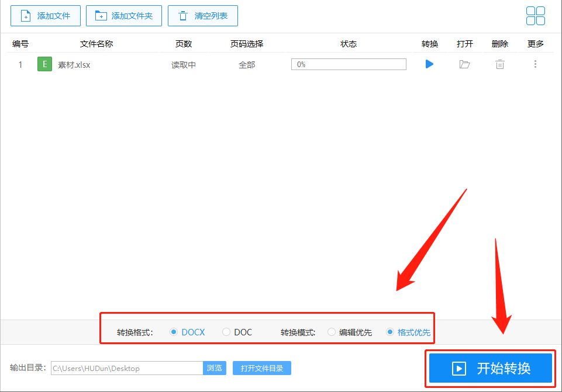Screen dimensions: 562x392
Task: Click the Browse (浏览) button
Action: click(215, 368)
